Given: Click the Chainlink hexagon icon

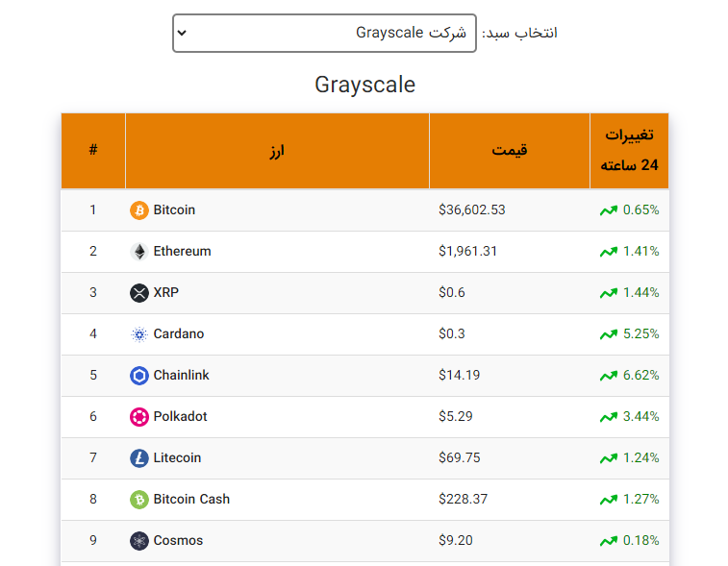Looking at the screenshot, I should [x=138, y=376].
